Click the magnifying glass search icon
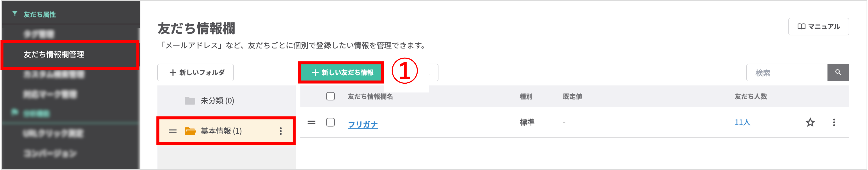The width and height of the screenshot is (868, 170). point(838,73)
